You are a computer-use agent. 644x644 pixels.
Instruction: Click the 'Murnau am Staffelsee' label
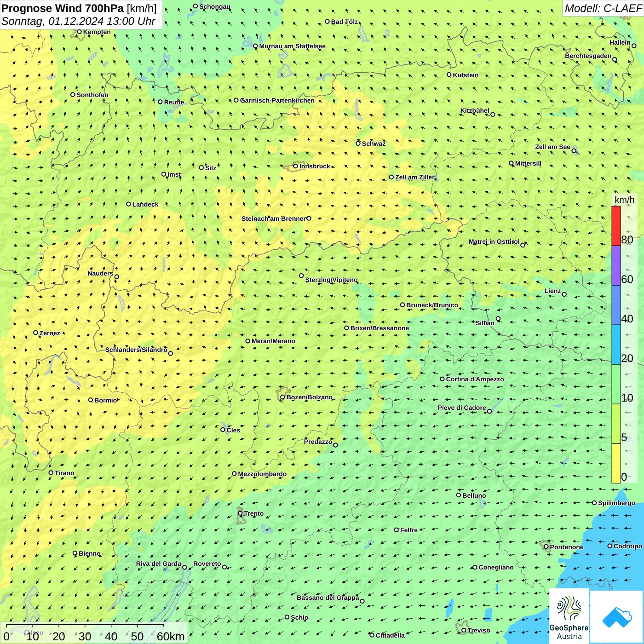point(293,46)
